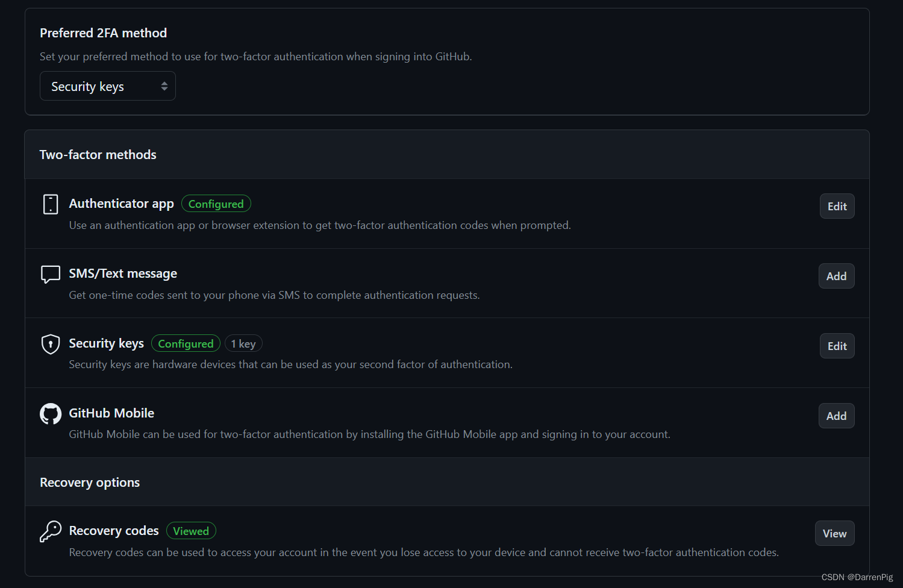The height and width of the screenshot is (588, 903).
Task: Click the Recovery options section header
Action: [x=90, y=483]
